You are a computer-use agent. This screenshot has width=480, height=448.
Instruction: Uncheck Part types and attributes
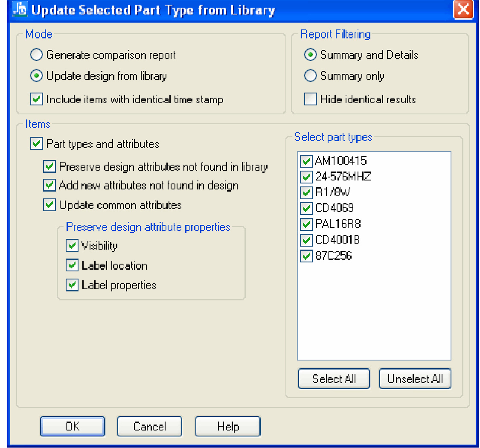tap(37, 144)
